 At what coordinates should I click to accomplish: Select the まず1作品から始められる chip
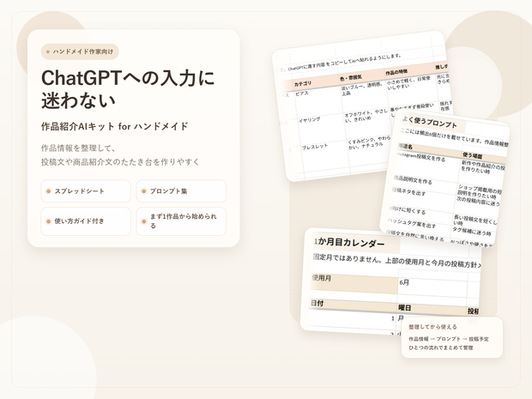(x=181, y=221)
